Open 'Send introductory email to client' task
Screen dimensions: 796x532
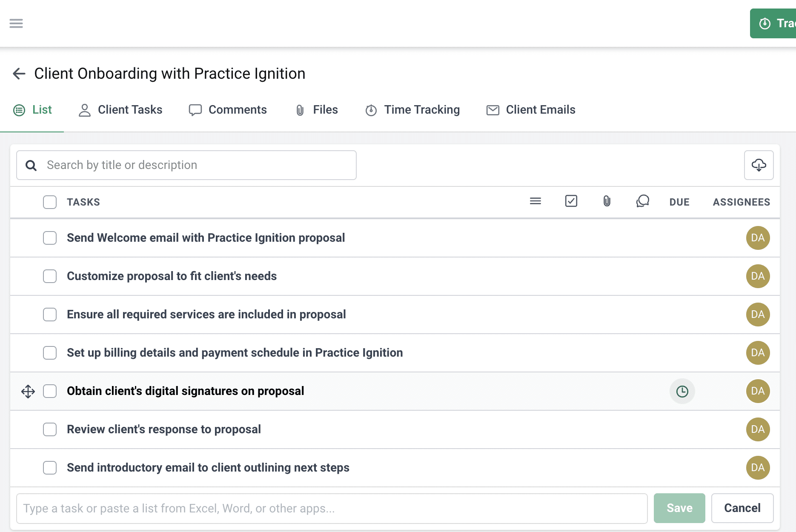point(208,468)
